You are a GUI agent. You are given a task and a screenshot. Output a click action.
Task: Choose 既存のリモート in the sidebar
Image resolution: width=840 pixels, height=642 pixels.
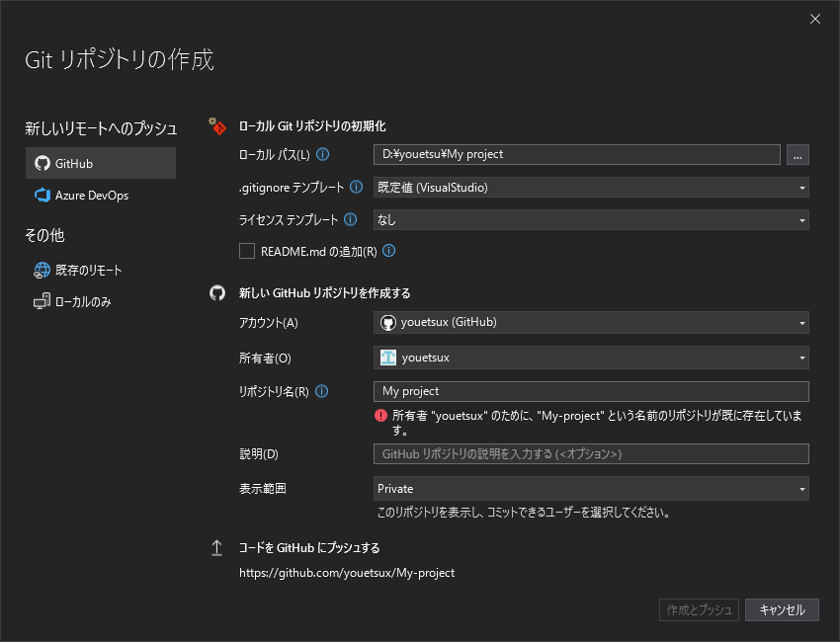pos(88,270)
